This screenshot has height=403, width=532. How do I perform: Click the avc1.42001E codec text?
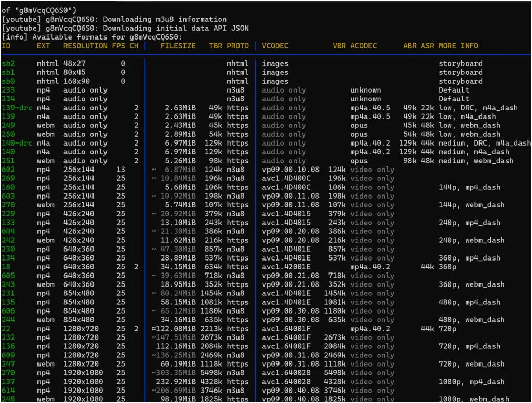click(286, 267)
